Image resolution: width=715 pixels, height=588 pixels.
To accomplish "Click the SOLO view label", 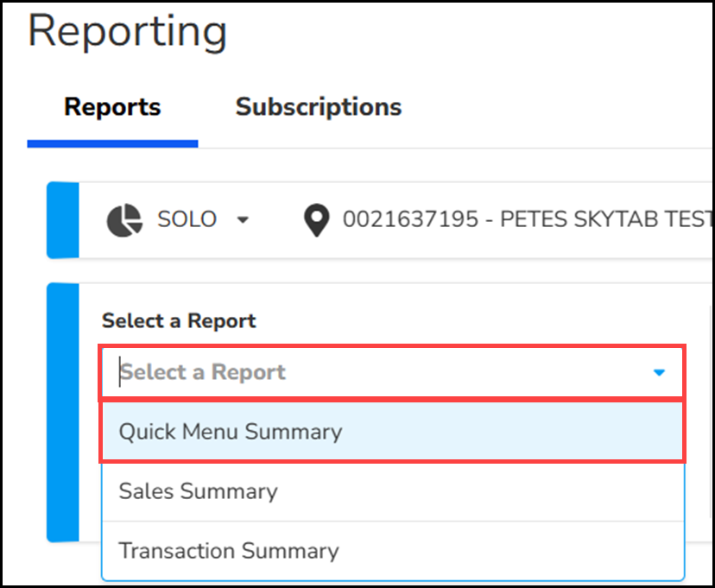I will pyautogui.click(x=187, y=220).
